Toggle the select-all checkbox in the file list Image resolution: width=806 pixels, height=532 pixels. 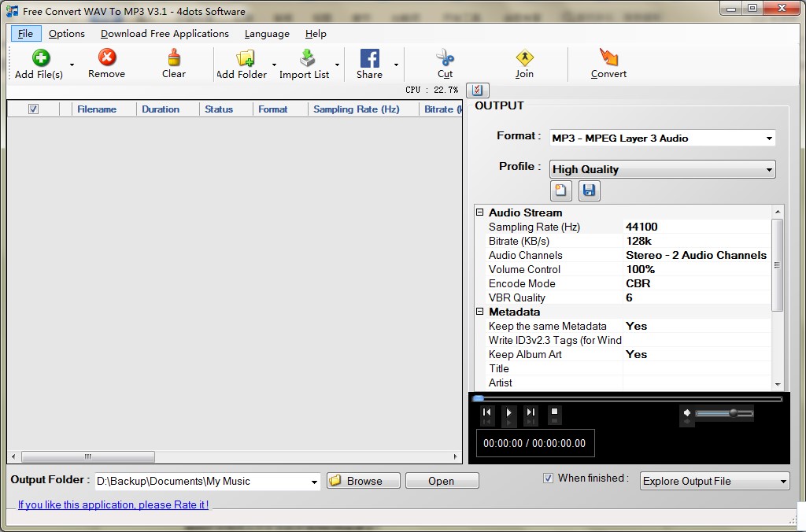coord(32,109)
